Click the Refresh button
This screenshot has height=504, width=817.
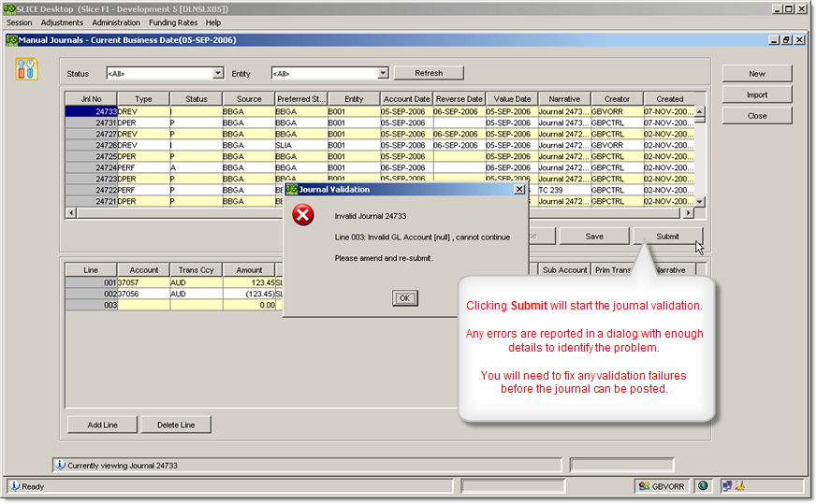(429, 73)
